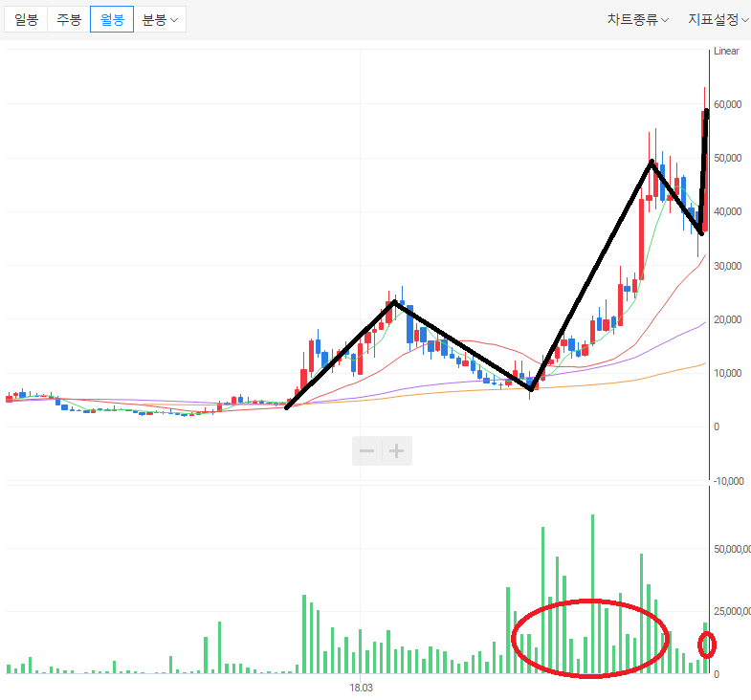Click the 50,000 price axis label

pos(727,158)
